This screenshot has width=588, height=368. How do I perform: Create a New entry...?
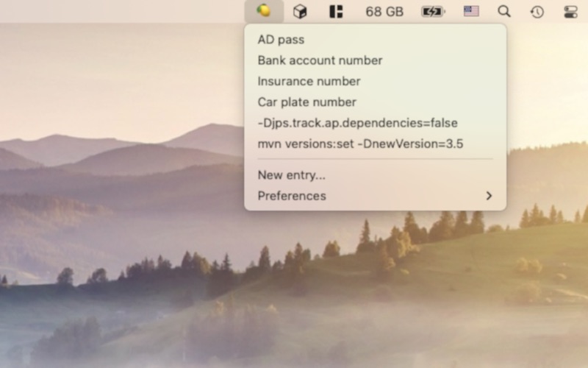click(376, 175)
